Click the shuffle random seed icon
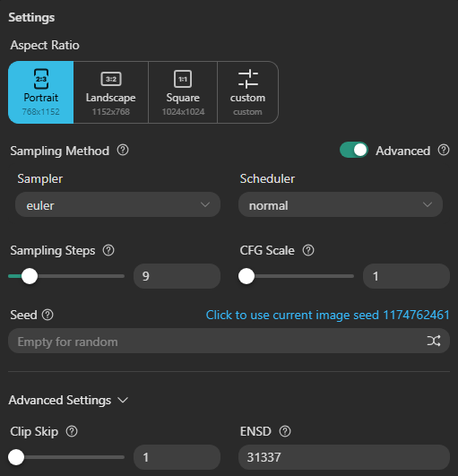458x476 pixels. click(x=434, y=341)
